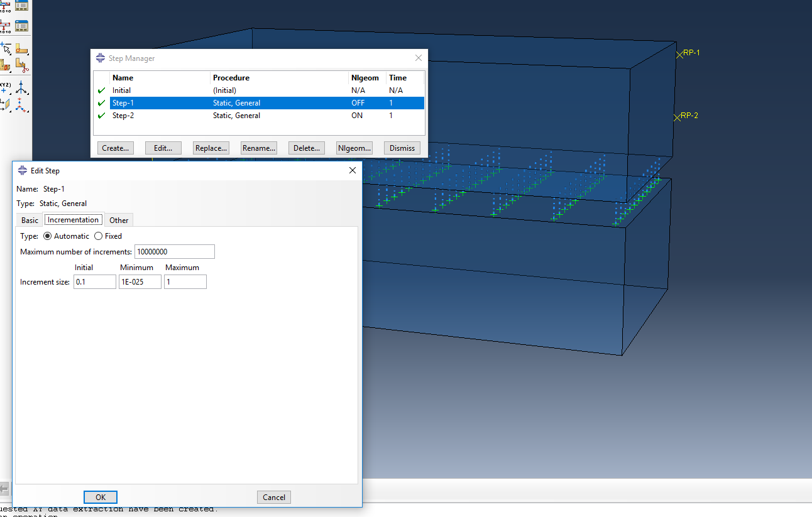Click the Maximum number of increments field
The height and width of the screenshot is (517, 812).
pyautogui.click(x=175, y=252)
